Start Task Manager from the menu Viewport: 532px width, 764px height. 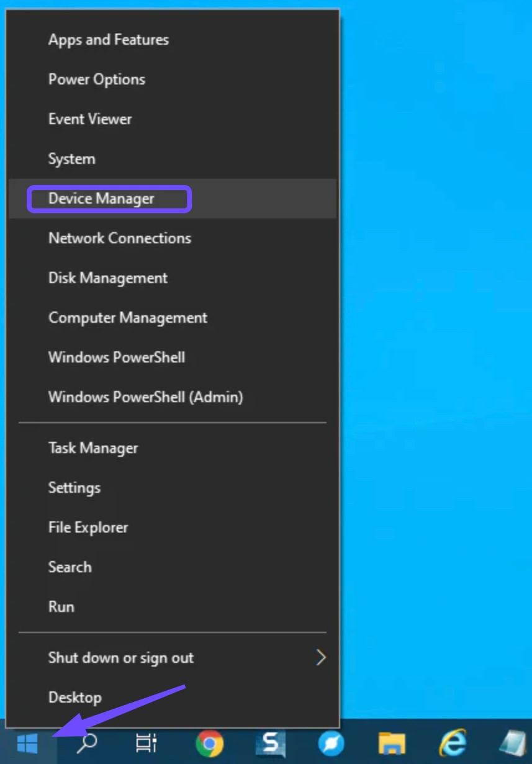[93, 448]
